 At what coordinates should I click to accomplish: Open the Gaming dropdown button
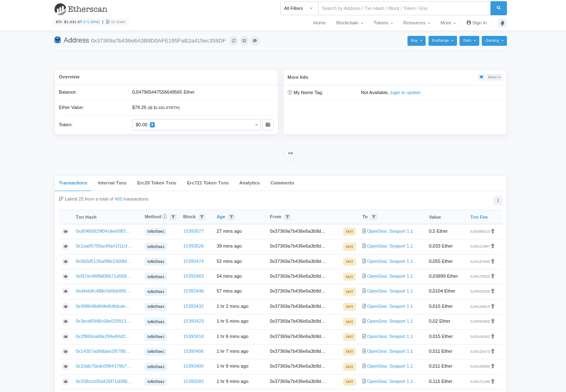tap(494, 40)
